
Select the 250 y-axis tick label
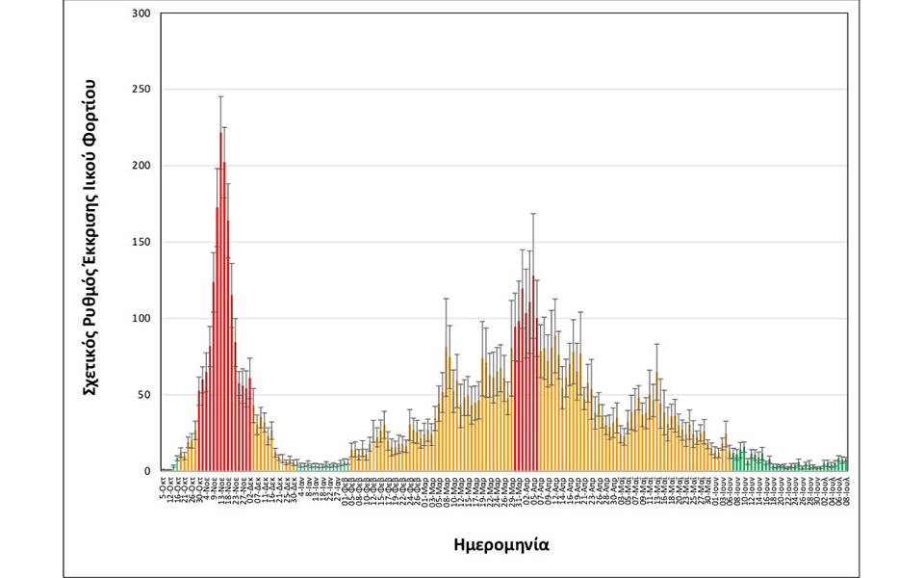tap(140, 91)
